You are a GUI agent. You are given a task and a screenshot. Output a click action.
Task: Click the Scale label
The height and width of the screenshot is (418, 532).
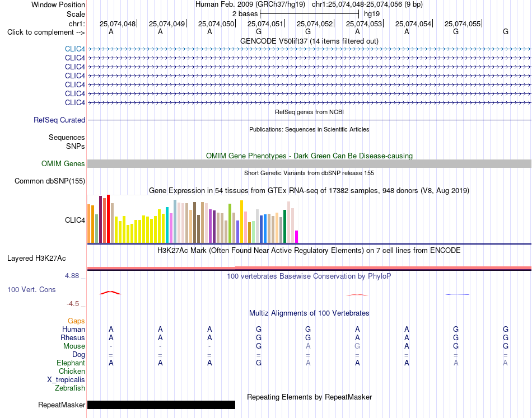[76, 14]
